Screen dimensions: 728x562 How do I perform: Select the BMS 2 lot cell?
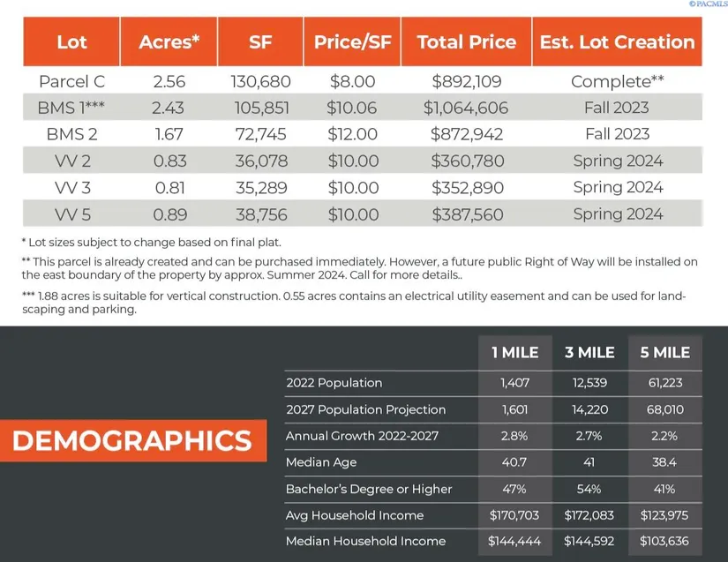72,134
